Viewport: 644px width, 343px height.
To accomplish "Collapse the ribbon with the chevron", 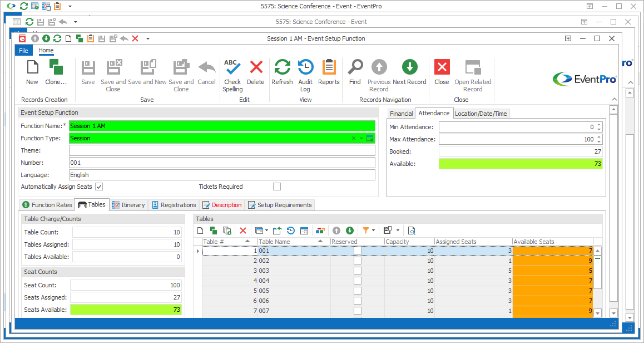I will pos(614,99).
